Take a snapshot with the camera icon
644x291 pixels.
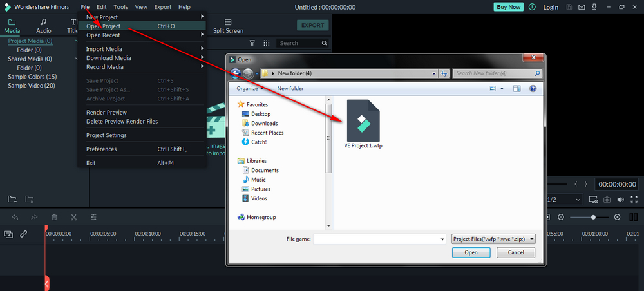(x=607, y=200)
